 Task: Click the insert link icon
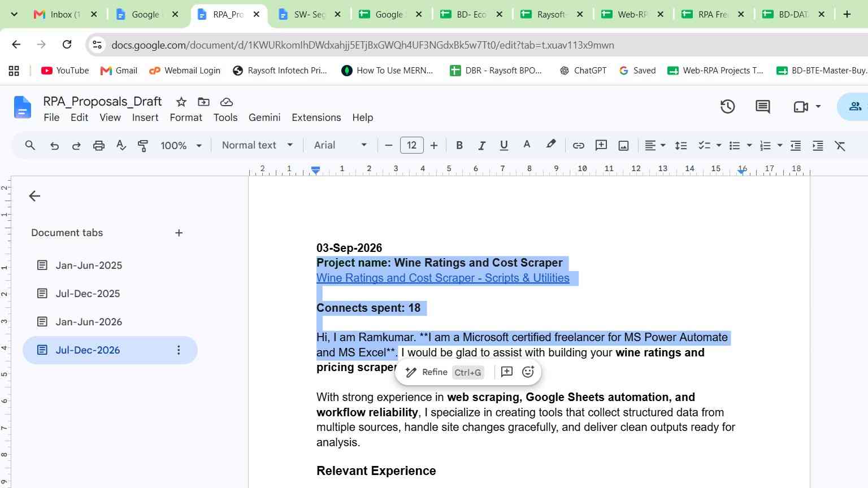tap(578, 145)
